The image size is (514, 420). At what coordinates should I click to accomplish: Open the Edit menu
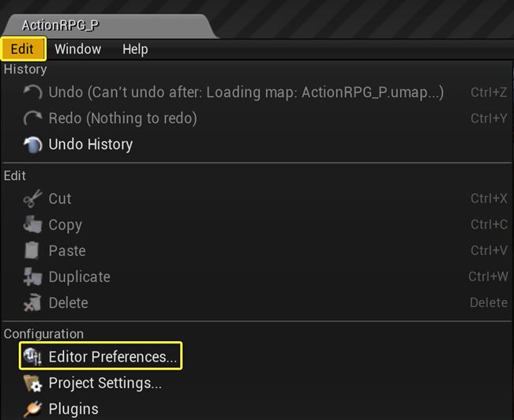[x=23, y=49]
